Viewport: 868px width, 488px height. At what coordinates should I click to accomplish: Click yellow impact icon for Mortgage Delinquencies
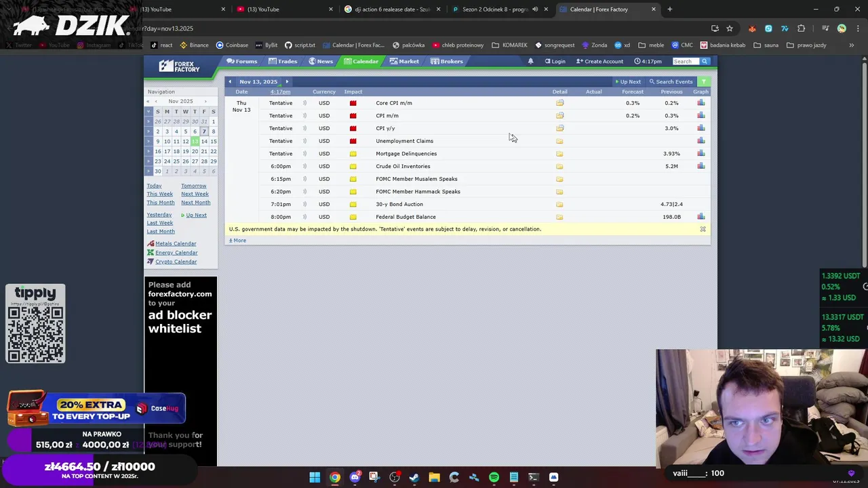353,154
